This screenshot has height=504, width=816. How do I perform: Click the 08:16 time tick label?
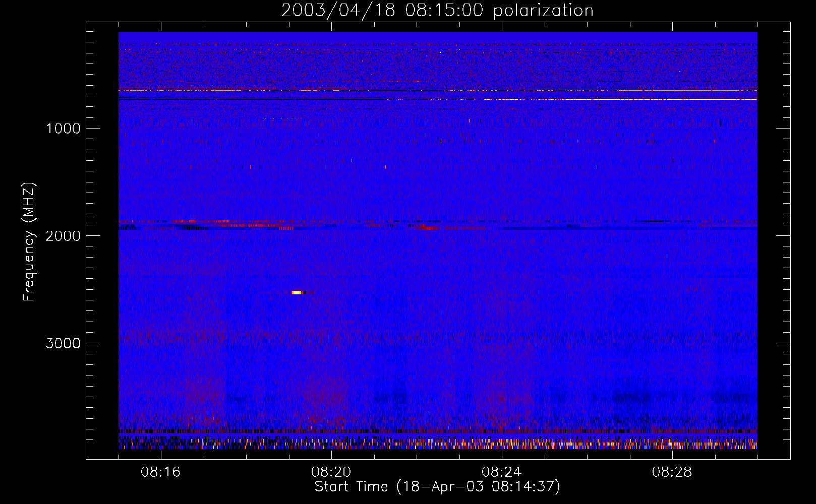click(161, 472)
